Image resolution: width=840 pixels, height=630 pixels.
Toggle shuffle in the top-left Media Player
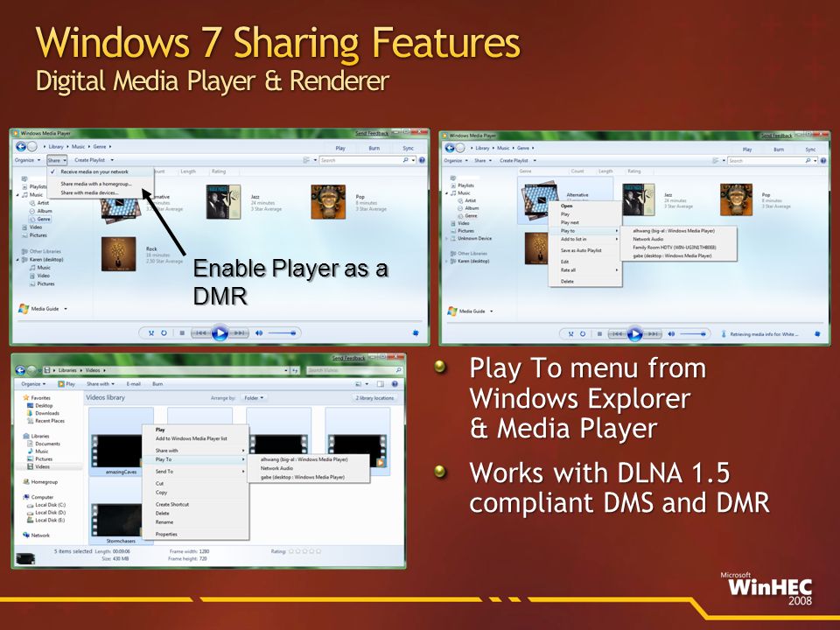point(151,333)
